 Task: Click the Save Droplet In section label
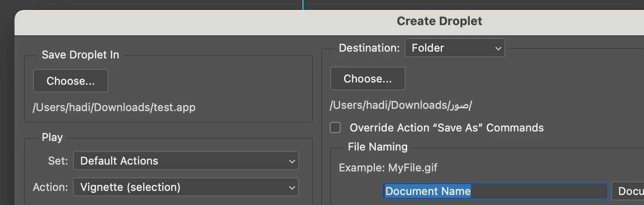coord(81,55)
